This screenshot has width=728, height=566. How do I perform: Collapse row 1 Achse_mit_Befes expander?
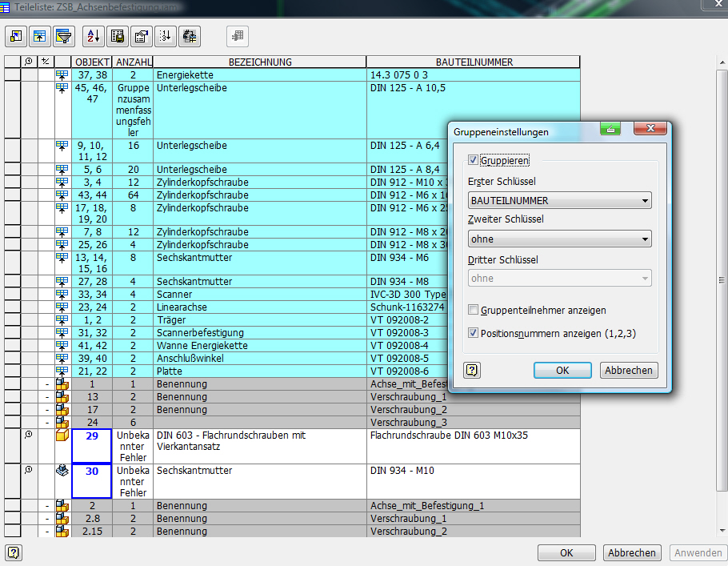click(x=47, y=384)
